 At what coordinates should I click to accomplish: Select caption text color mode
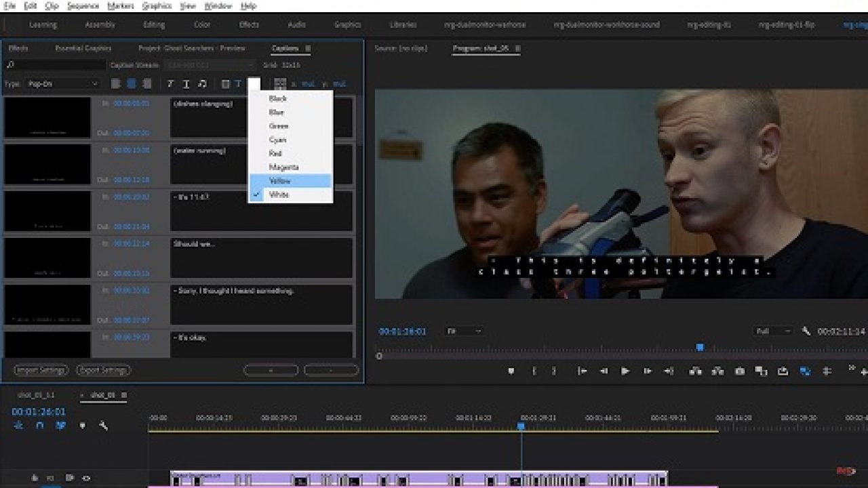tap(238, 84)
